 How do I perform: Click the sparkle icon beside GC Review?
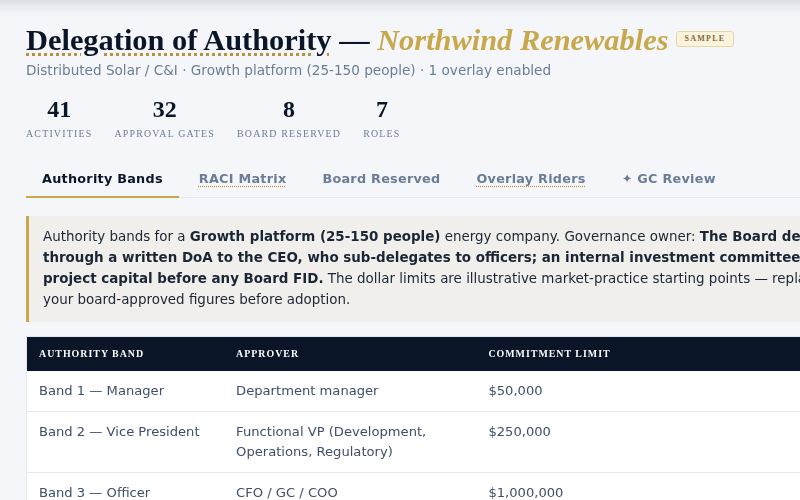(627, 179)
